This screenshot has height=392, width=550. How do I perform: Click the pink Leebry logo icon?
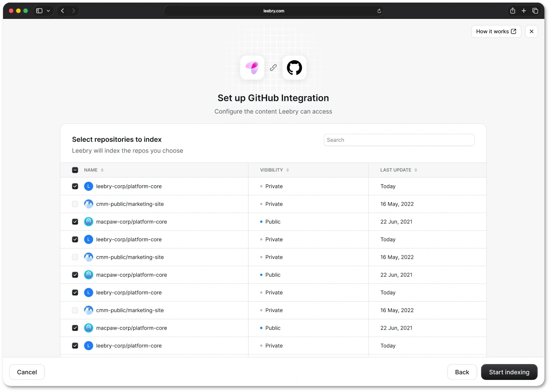click(x=252, y=67)
